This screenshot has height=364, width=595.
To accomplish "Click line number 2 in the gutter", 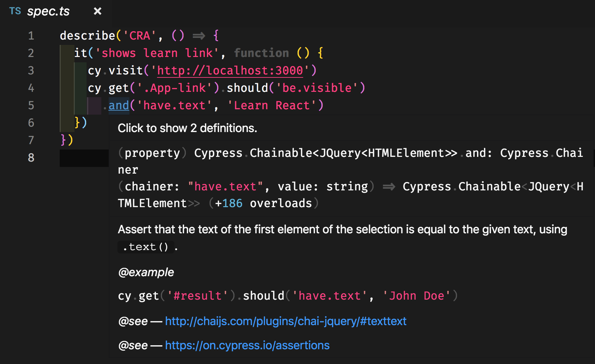I will pos(31,53).
